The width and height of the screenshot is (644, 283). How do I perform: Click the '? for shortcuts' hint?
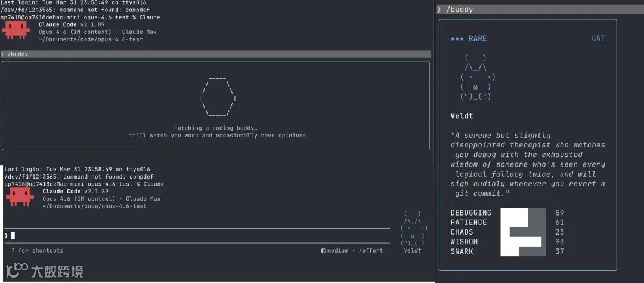click(38, 251)
